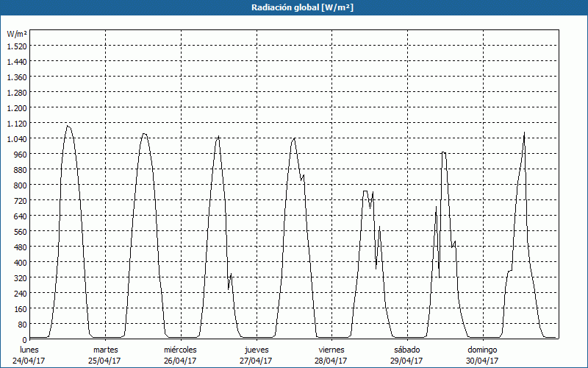Click Sunday's radiation spike peak
The image size is (588, 368).
tap(524, 132)
